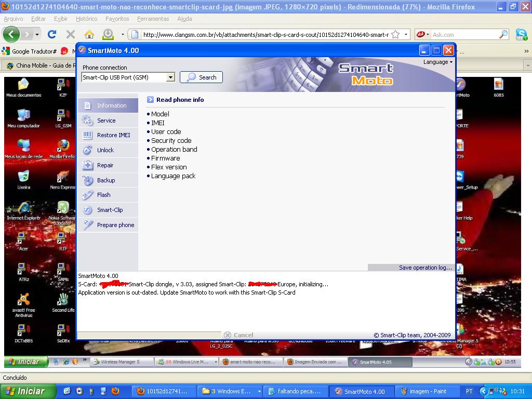Screen dimensions: 532x399
Task: Click the page identity icon in address bar
Action: [135, 35]
